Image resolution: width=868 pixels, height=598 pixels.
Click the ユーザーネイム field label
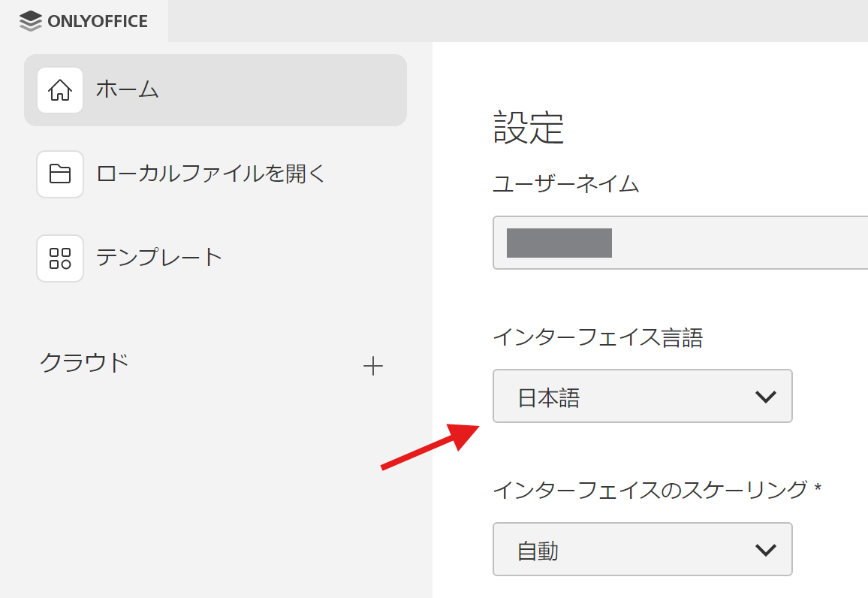tap(565, 183)
